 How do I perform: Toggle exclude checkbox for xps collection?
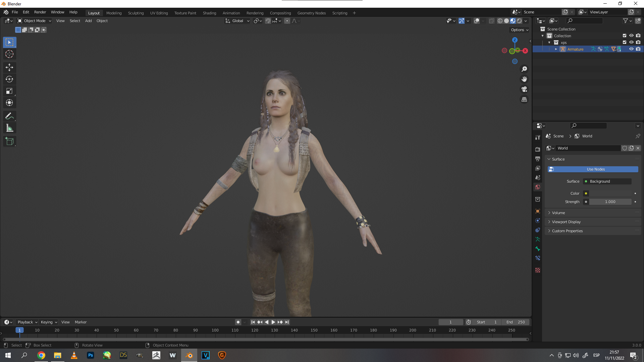[625, 42]
